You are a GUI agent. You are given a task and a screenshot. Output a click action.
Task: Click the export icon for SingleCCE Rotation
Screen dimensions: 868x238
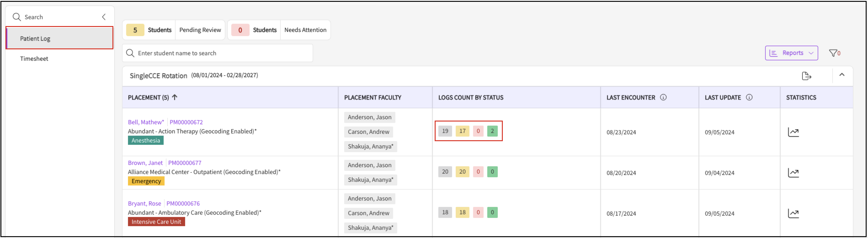[x=806, y=76]
